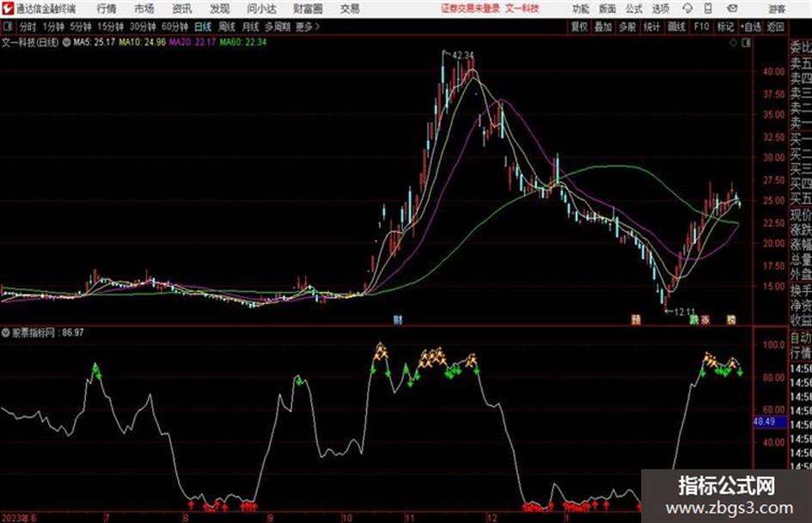The image size is (812, 523).
Task: Click the MA5: 25.17 label
Action: click(x=95, y=42)
